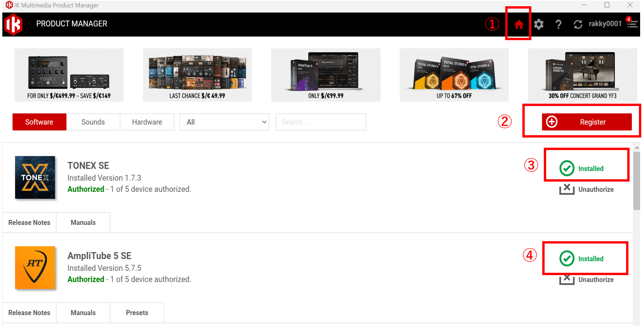Minimize the Product Manager window

(x=584, y=5)
